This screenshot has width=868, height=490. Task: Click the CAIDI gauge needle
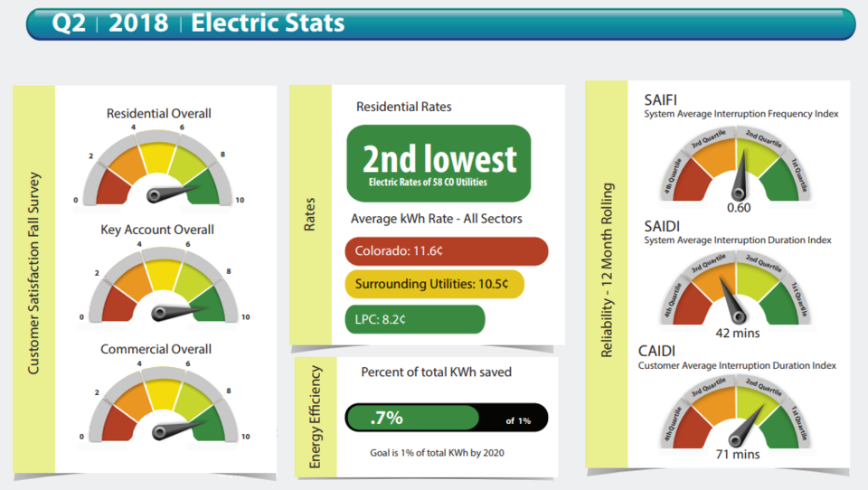click(747, 425)
